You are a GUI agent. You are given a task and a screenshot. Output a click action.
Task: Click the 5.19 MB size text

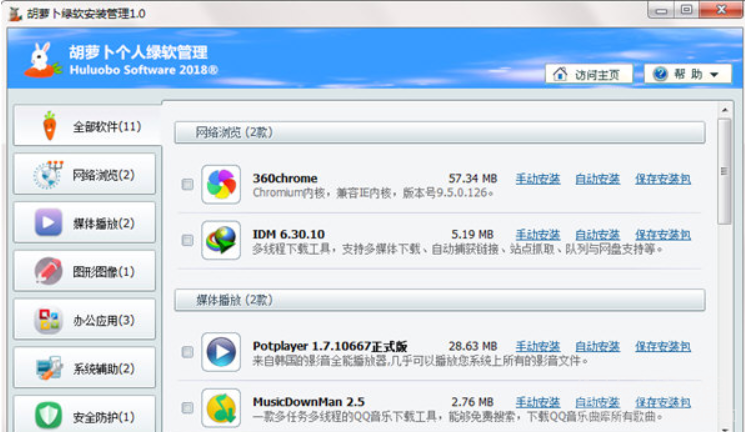472,235
